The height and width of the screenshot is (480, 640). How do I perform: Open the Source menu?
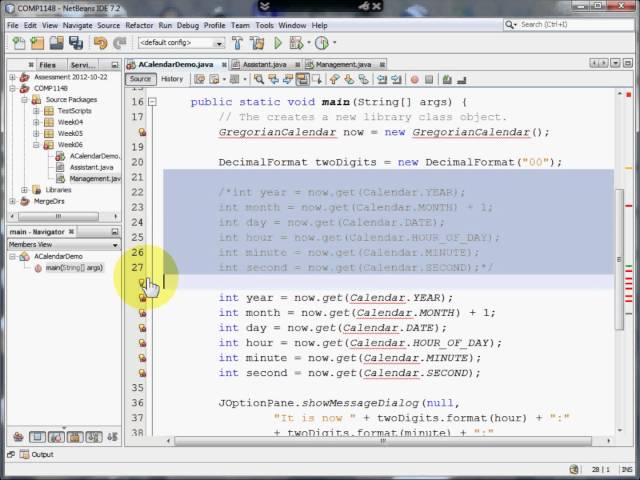pyautogui.click(x=109, y=25)
